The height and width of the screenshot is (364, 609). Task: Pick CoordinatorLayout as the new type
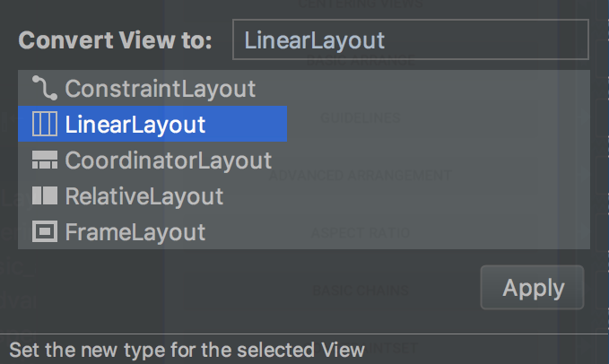point(169,160)
